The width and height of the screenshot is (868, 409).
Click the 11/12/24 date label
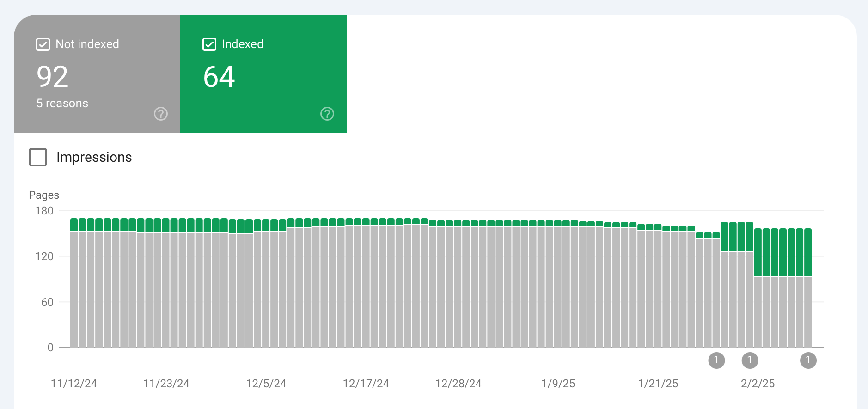[x=74, y=384]
